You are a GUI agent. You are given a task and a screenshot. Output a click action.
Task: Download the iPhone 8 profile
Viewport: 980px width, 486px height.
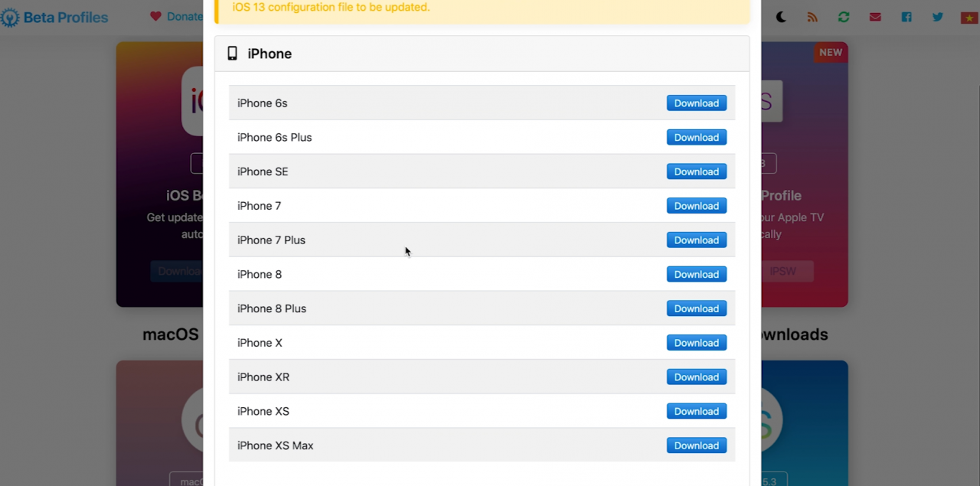point(697,274)
